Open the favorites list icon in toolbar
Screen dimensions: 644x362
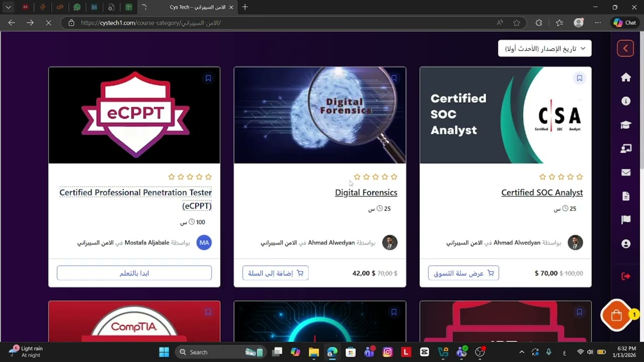pyautogui.click(x=559, y=23)
